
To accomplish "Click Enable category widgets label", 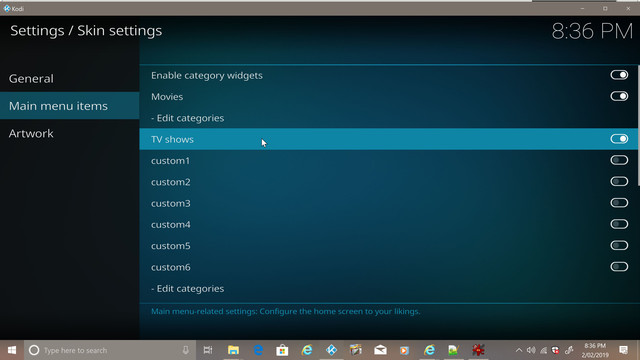I will click(207, 76).
